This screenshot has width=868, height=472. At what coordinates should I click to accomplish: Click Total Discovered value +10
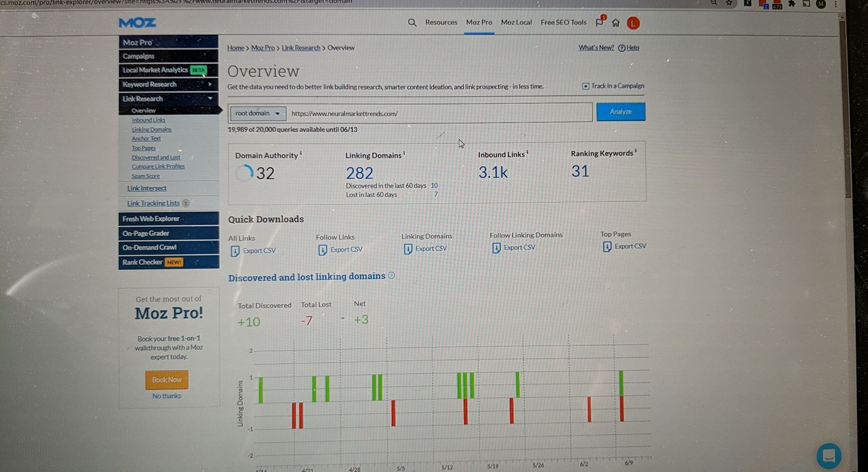(x=249, y=322)
